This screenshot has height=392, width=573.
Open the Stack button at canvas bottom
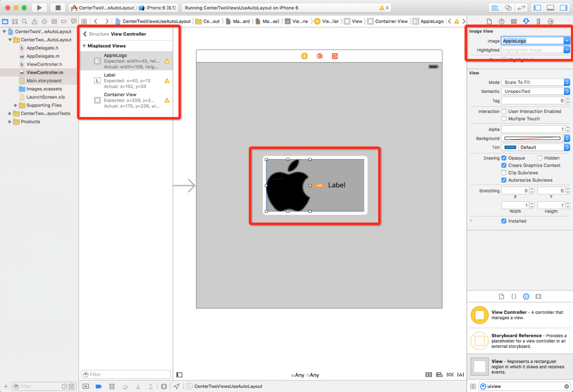tap(429, 375)
